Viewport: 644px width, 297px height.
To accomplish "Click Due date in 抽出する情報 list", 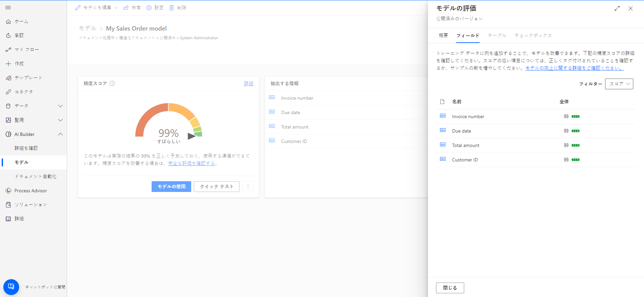I will pos(290,112).
